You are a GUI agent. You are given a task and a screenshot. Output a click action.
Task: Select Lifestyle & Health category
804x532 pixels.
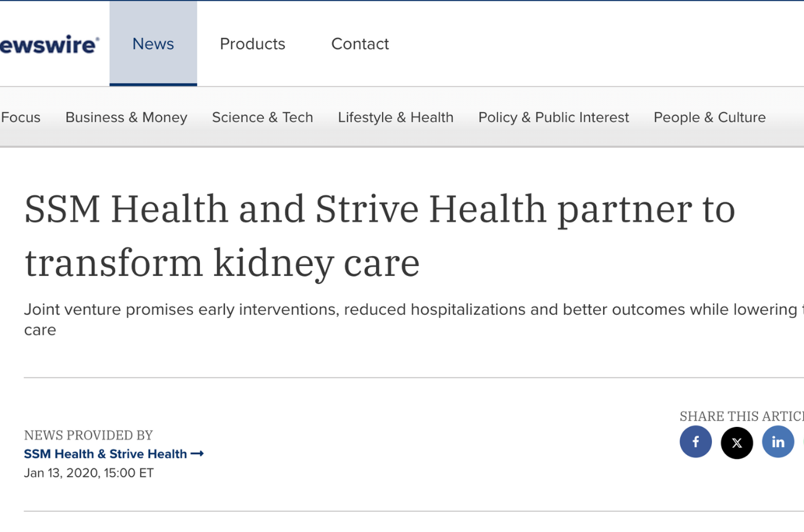tap(395, 117)
